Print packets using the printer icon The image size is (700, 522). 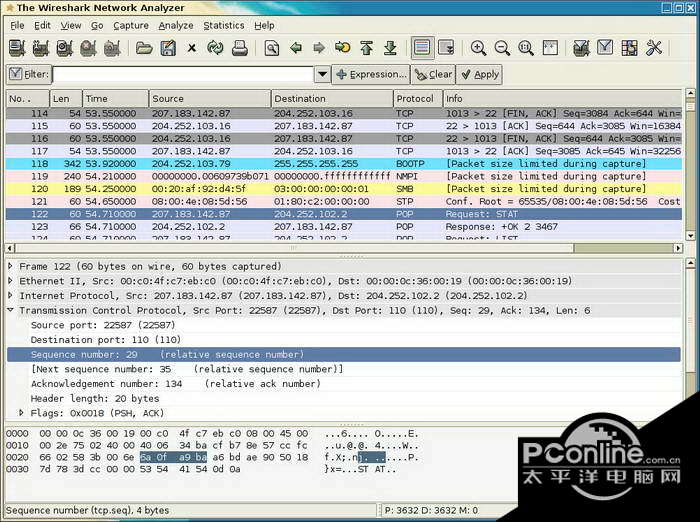[239, 48]
